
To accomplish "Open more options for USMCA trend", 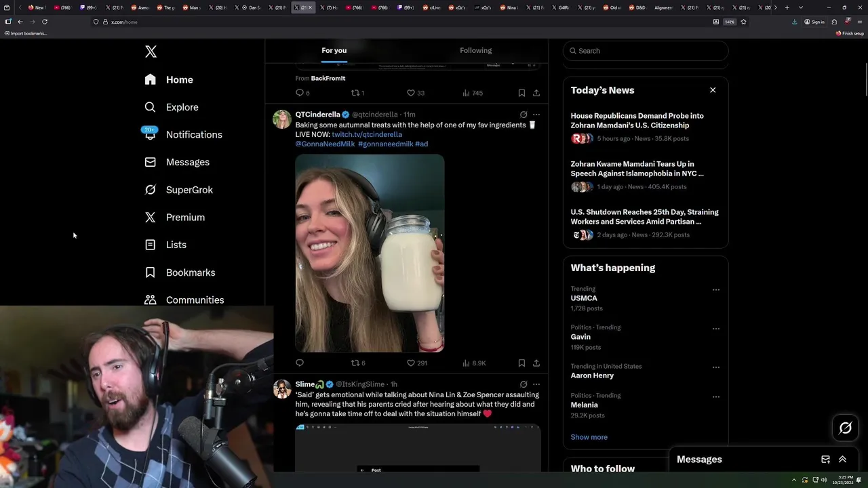I will pyautogui.click(x=715, y=289).
